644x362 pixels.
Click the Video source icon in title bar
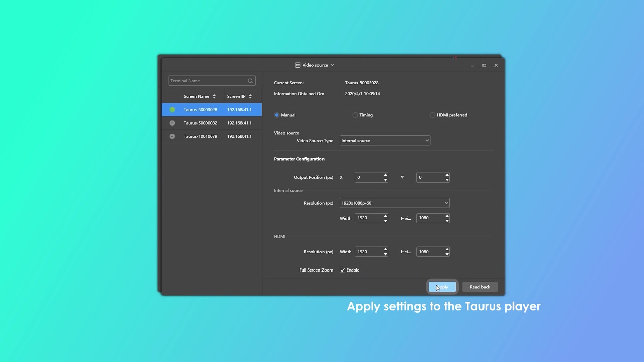coord(298,65)
